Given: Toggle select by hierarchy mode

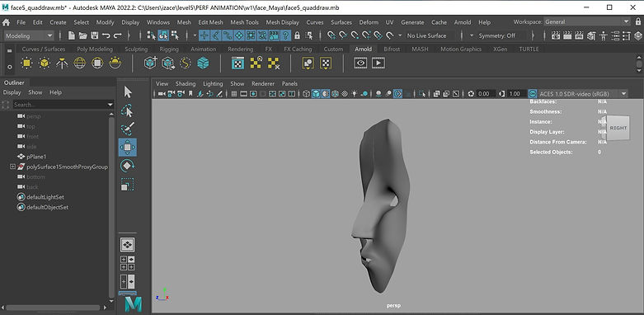Looking at the screenshot, I should (x=152, y=35).
